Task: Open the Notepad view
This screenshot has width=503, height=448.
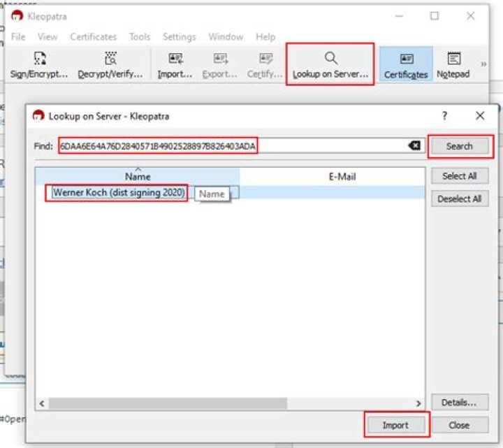Action: pyautogui.click(x=453, y=66)
